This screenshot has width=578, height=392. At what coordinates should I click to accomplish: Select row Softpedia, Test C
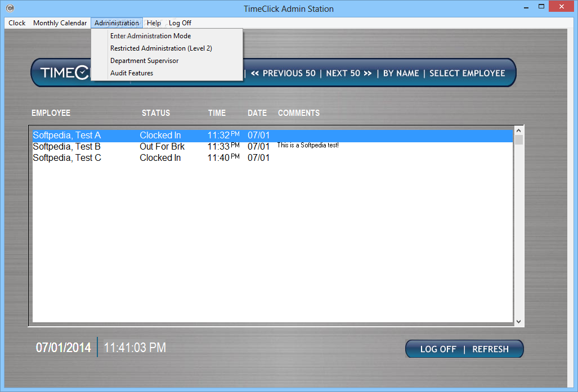tap(272, 157)
